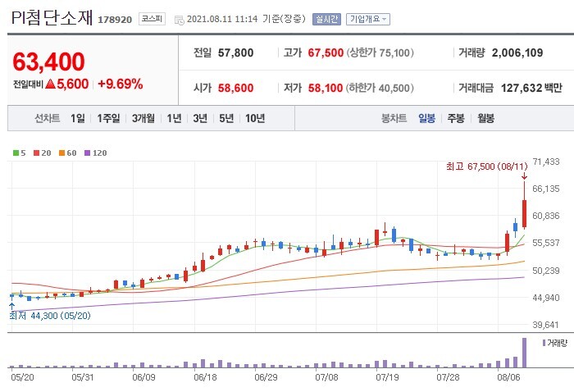The width and height of the screenshot is (574, 392).
Task: Click the timestamp 2021.08.11 11:14
Action: click(222, 20)
